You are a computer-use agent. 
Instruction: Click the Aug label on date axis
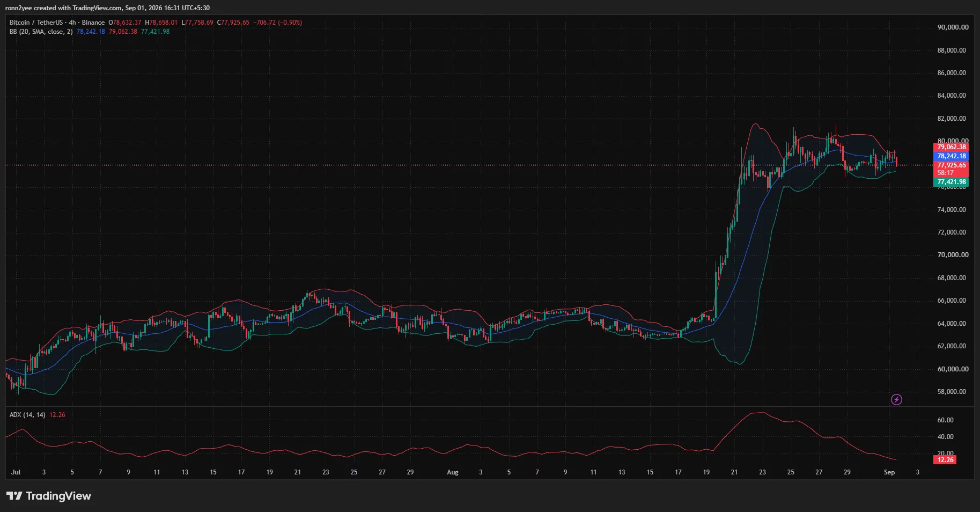click(x=453, y=472)
